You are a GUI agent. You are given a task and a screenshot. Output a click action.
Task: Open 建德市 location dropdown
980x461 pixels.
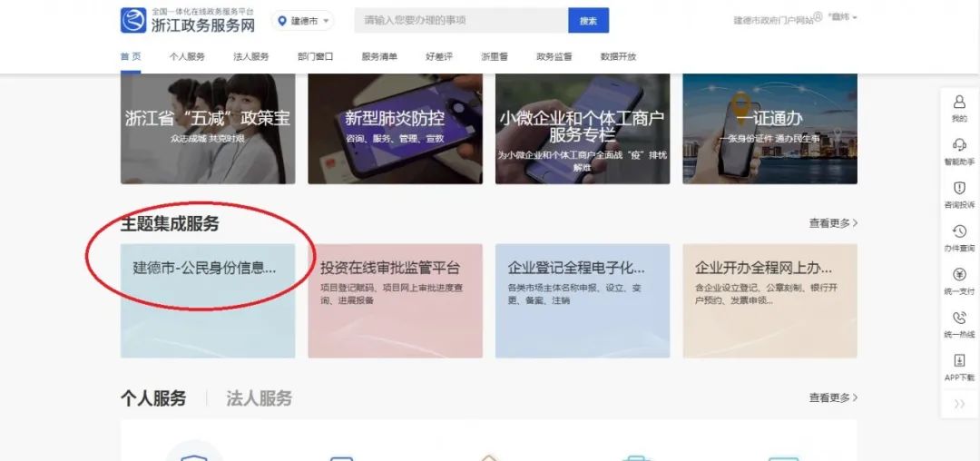click(x=302, y=21)
